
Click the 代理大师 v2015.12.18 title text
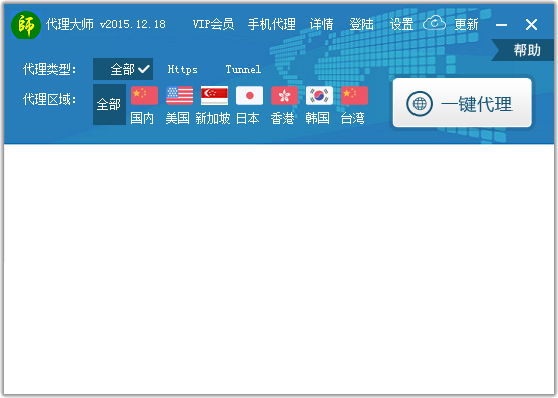click(x=106, y=24)
